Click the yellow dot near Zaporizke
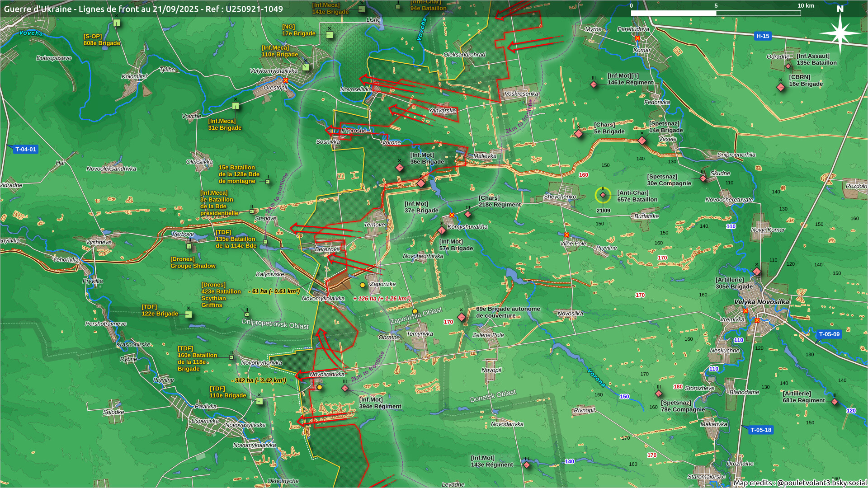Viewport: 868px width, 488px height. coord(363,285)
